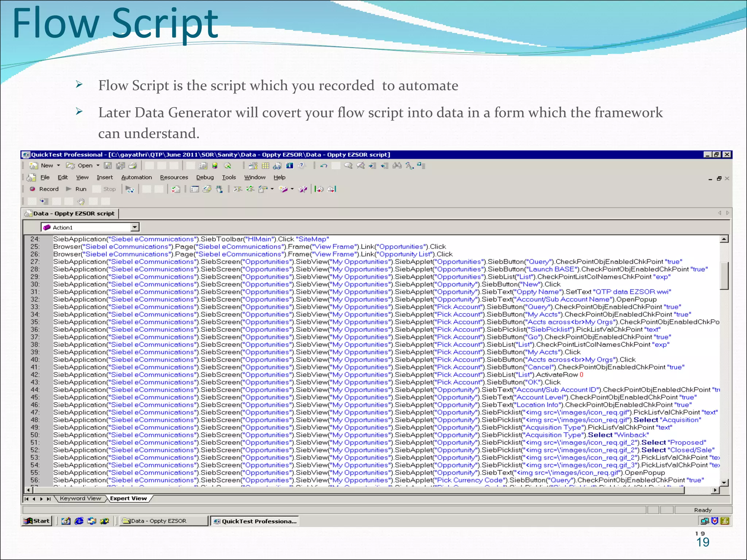This screenshot has height=560, width=747.
Task: Click the vertical scrollbar down arrow
Action: pyautogui.click(x=724, y=482)
